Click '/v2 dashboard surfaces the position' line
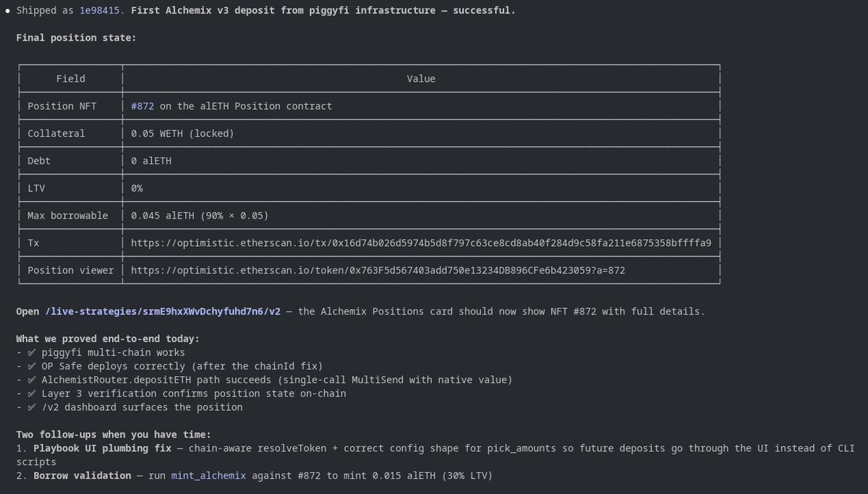 [129, 408]
